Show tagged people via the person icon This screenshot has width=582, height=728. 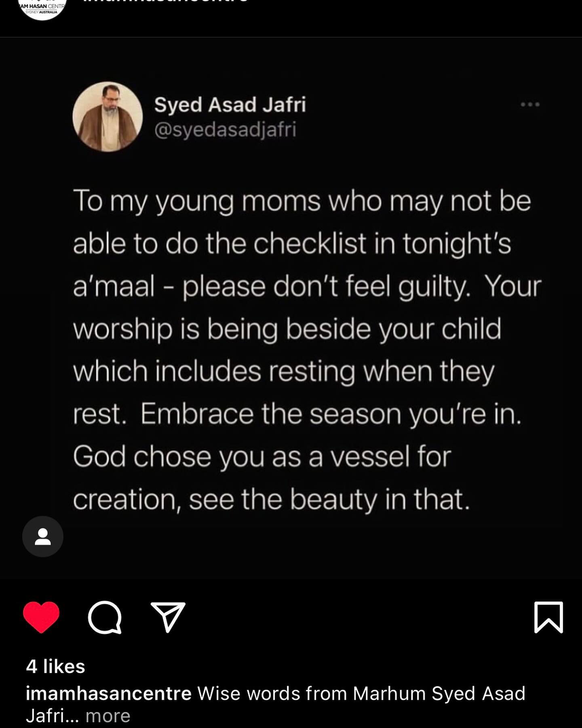point(43,537)
